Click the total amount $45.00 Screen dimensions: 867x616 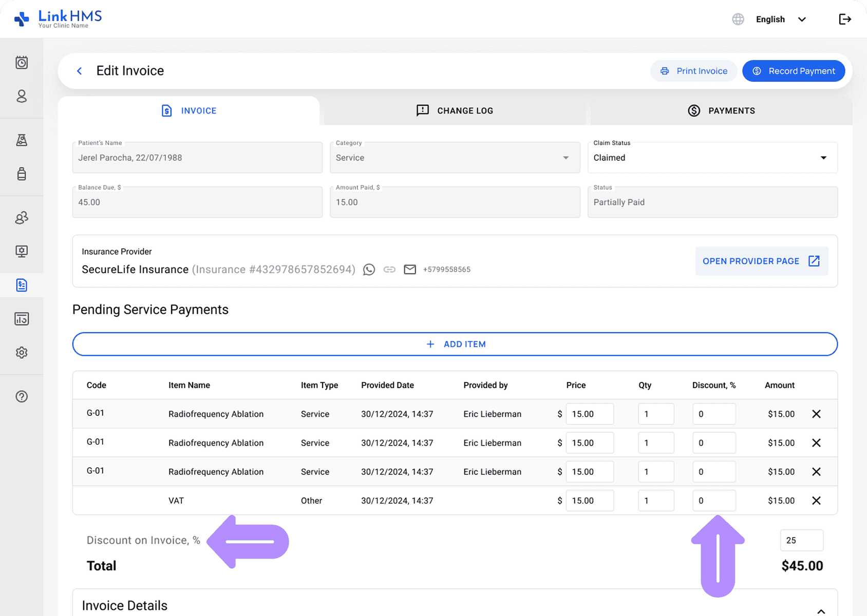pyautogui.click(x=802, y=566)
